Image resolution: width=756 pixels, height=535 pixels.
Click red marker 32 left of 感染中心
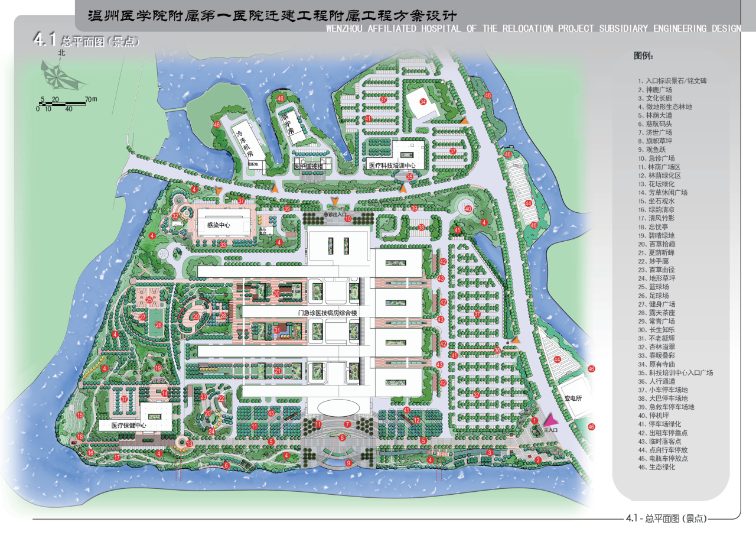175,216
